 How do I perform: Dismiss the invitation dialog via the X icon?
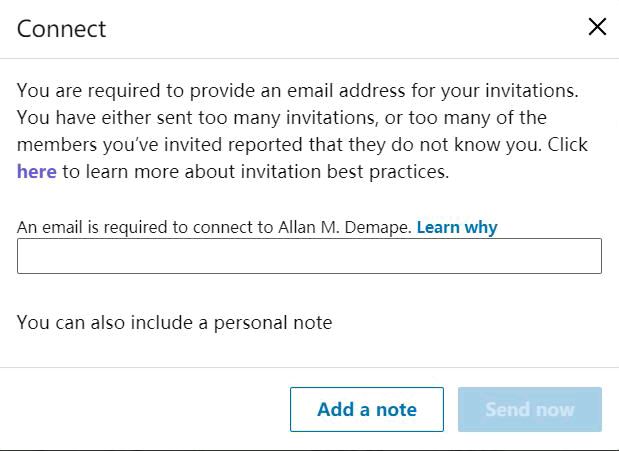point(597,27)
